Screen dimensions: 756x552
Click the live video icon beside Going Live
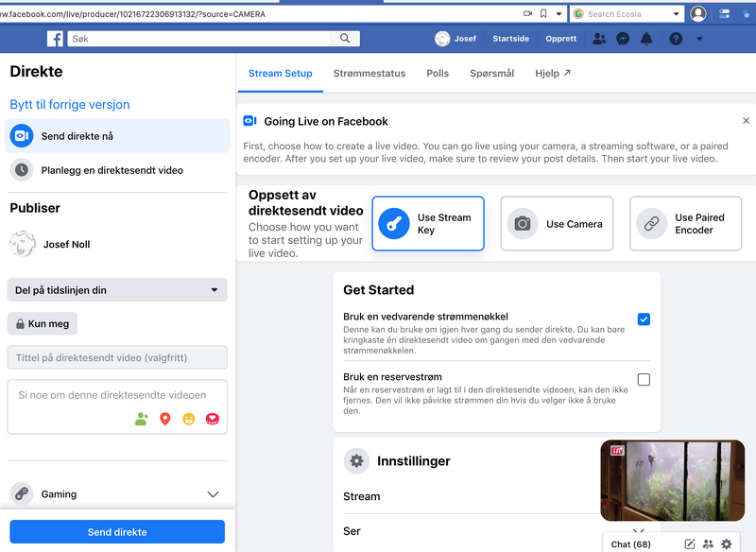(249, 121)
